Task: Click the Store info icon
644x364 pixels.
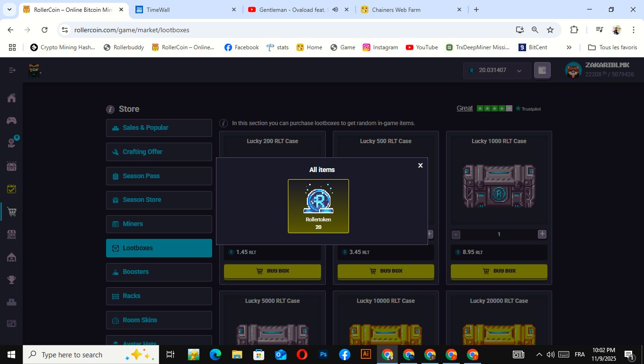Action: click(110, 109)
